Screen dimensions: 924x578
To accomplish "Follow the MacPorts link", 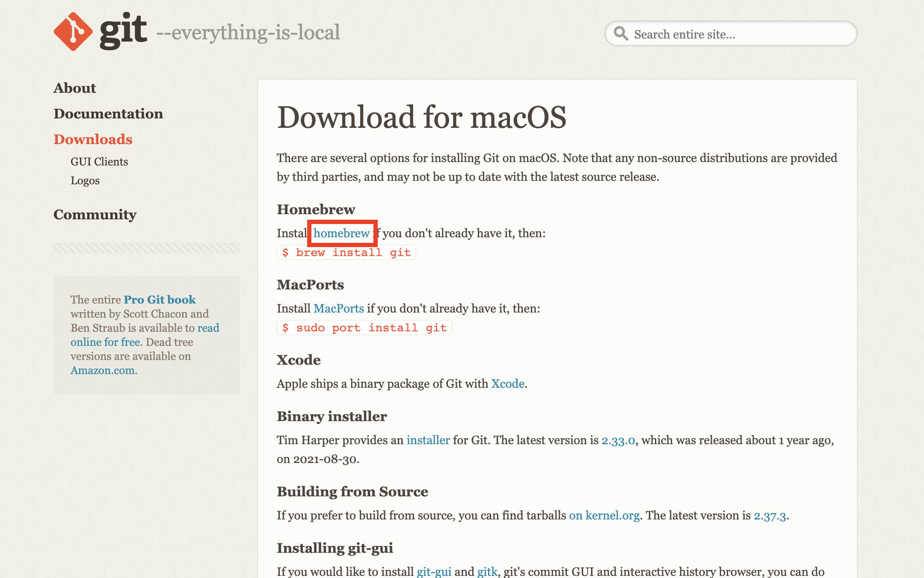I will tap(339, 308).
